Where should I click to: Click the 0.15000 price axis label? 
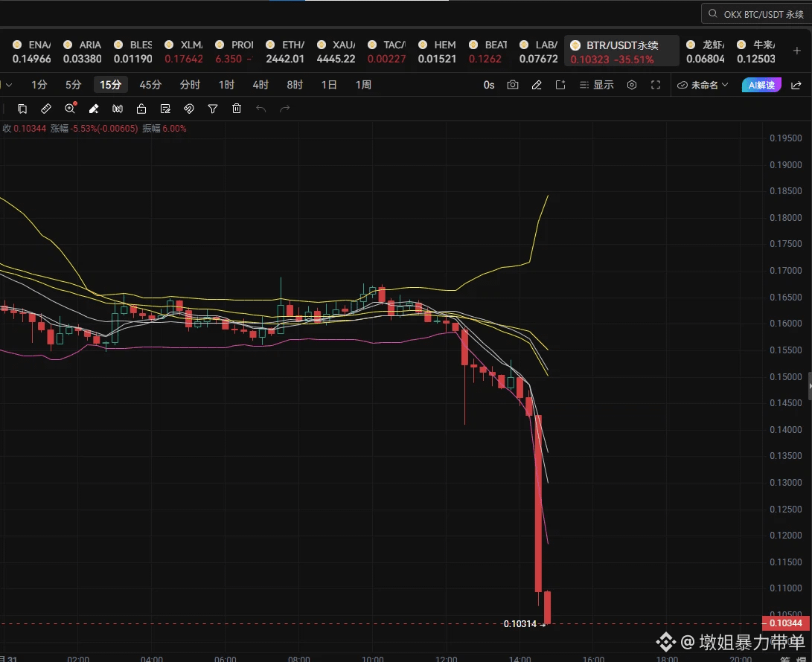(786, 376)
